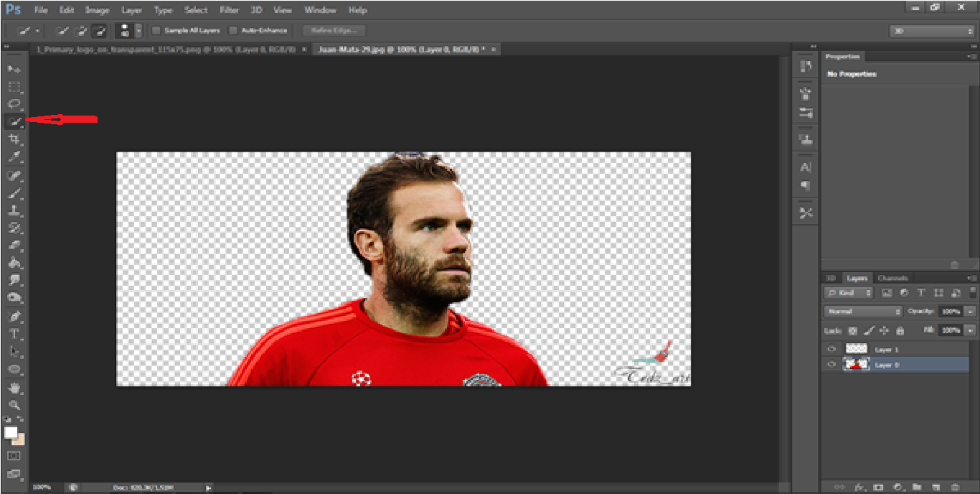Open the File menu
This screenshot has width=980, height=494.
pos(41,10)
